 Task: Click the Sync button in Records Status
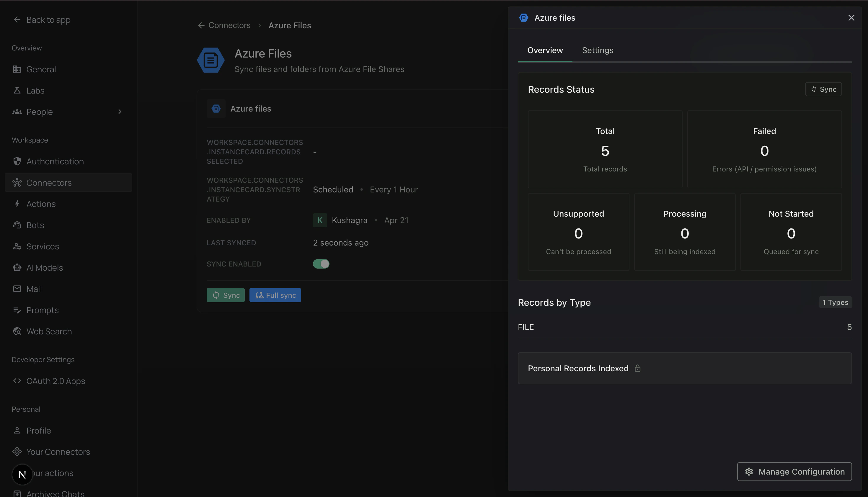tap(823, 89)
